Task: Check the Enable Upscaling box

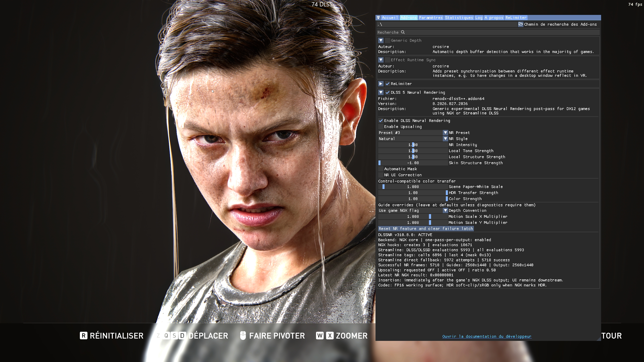Action: (381, 127)
